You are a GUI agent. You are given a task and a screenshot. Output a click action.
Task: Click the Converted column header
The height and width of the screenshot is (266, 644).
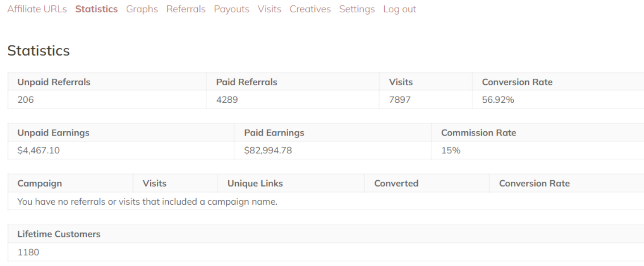point(396,183)
